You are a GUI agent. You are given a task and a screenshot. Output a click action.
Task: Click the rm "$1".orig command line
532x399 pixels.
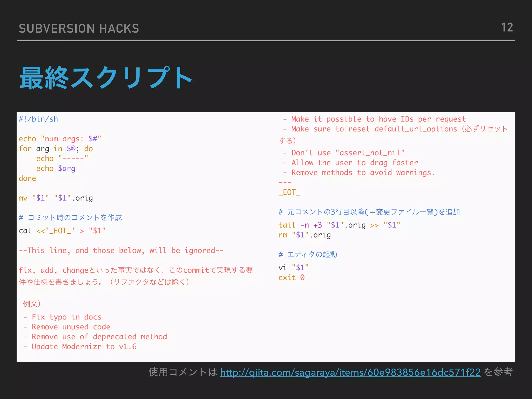point(304,235)
